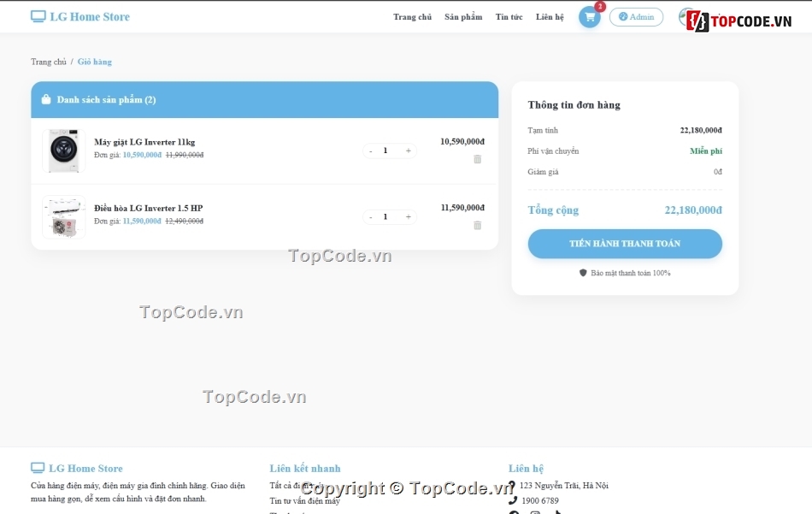Increase quantity of Máy giặt LG Inverter

[x=408, y=151]
